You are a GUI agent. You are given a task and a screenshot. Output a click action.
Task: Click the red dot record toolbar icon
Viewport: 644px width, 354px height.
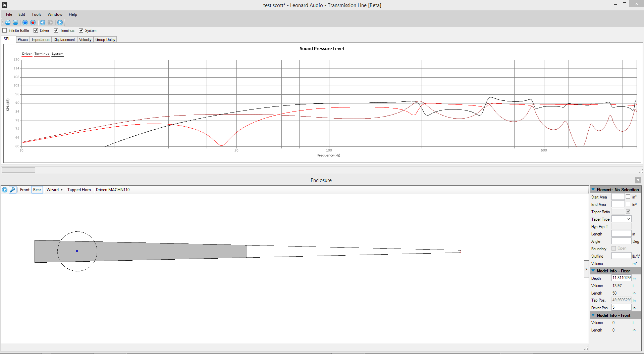pyautogui.click(x=33, y=23)
